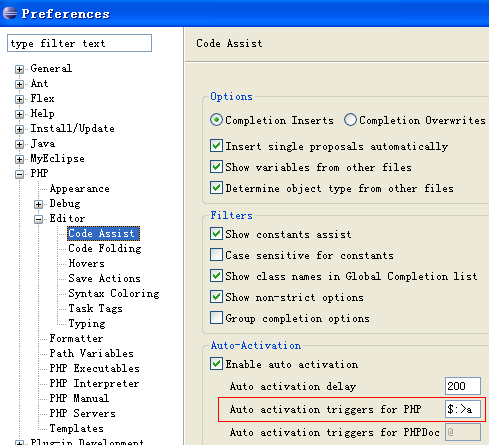Expand the Help tree node
This screenshot has height=445, width=489.
click(x=19, y=114)
